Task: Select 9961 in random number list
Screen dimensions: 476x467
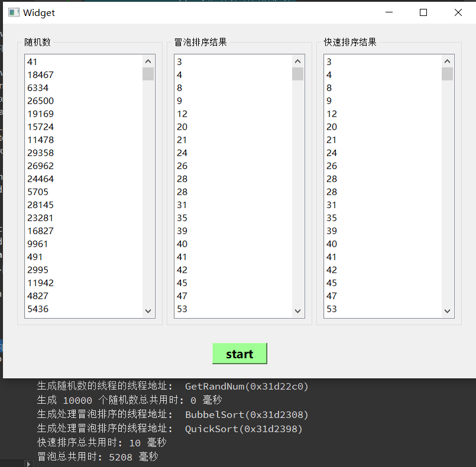Action: coord(83,244)
